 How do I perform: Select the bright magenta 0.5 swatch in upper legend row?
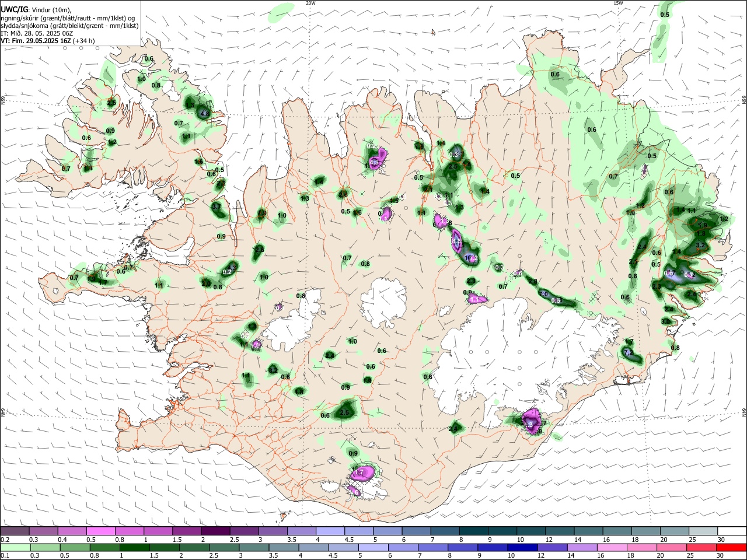(100, 531)
